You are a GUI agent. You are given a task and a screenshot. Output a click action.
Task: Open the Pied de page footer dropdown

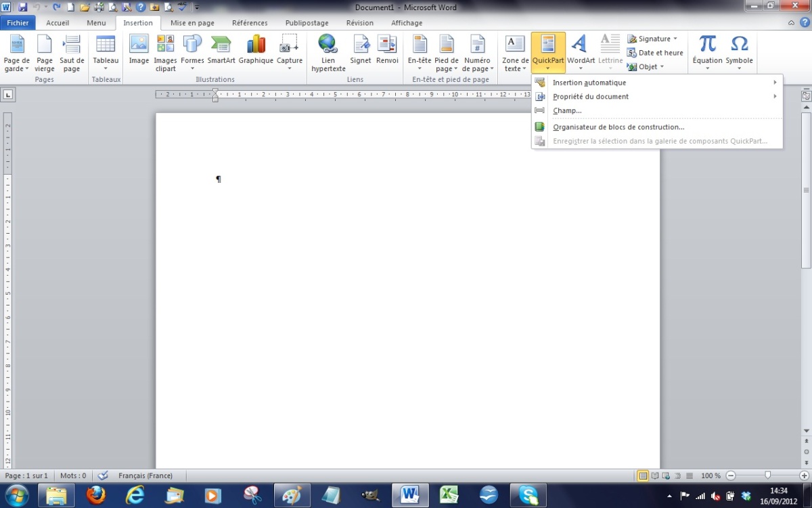tap(447, 54)
